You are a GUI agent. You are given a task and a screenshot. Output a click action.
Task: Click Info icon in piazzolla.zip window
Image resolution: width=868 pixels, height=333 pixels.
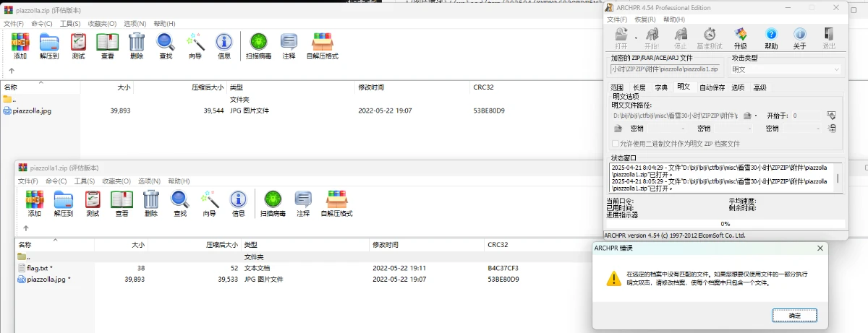point(224,41)
